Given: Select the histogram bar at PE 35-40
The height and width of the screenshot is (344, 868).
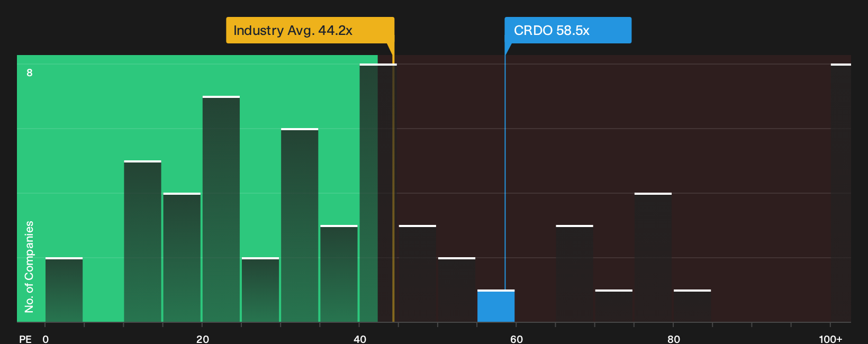Looking at the screenshot, I should pyautogui.click(x=339, y=274).
